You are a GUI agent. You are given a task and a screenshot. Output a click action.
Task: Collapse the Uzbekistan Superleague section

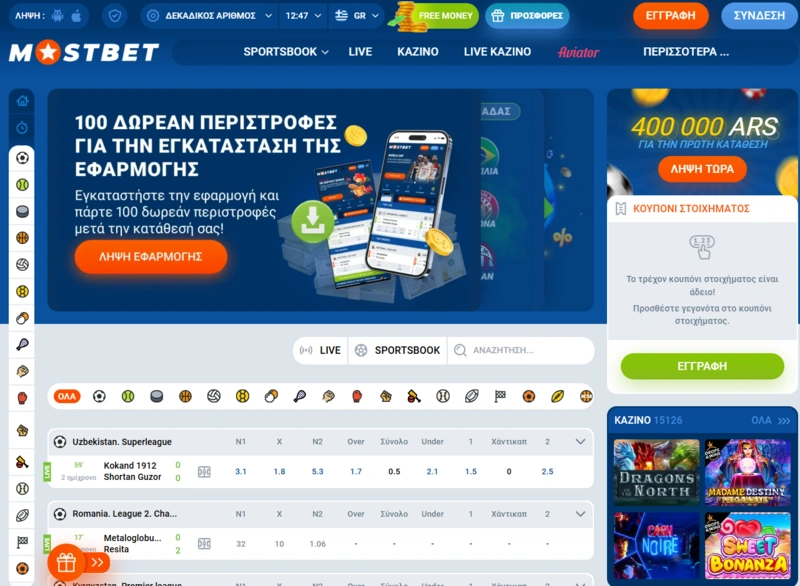(x=580, y=442)
